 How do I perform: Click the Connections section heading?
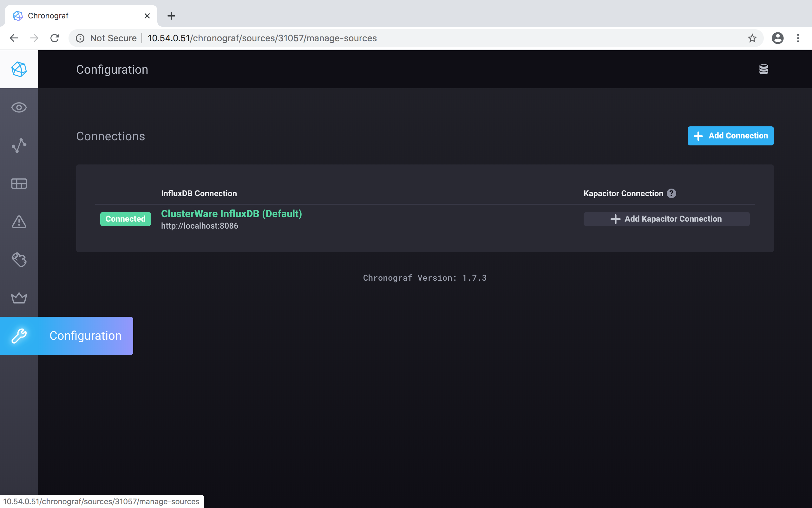click(110, 136)
